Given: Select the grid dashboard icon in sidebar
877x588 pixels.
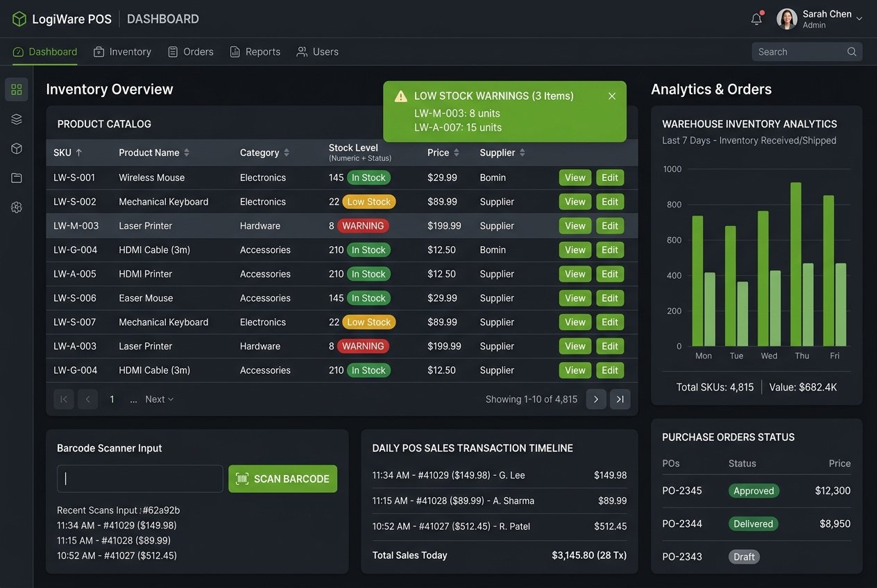Looking at the screenshot, I should click(x=17, y=89).
